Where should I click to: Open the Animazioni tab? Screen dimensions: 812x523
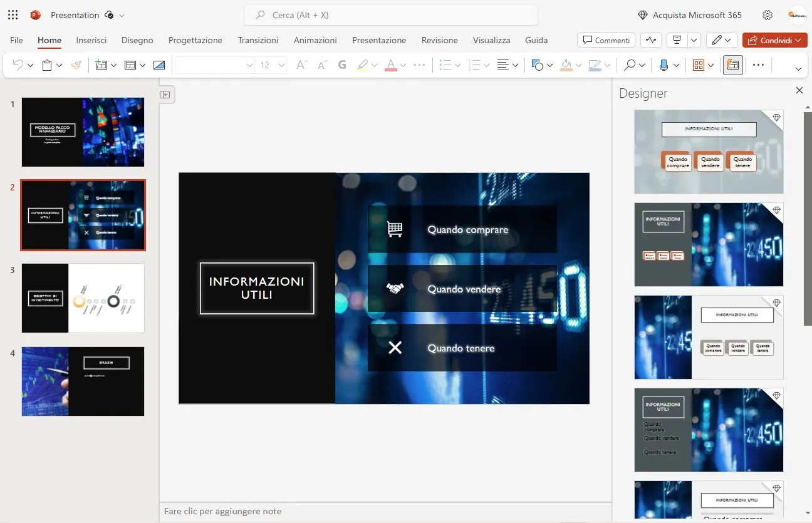point(315,40)
